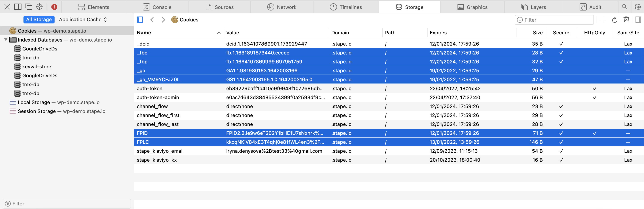
Task: Click the auth-token HttpOnly checkmark
Action: click(595, 88)
